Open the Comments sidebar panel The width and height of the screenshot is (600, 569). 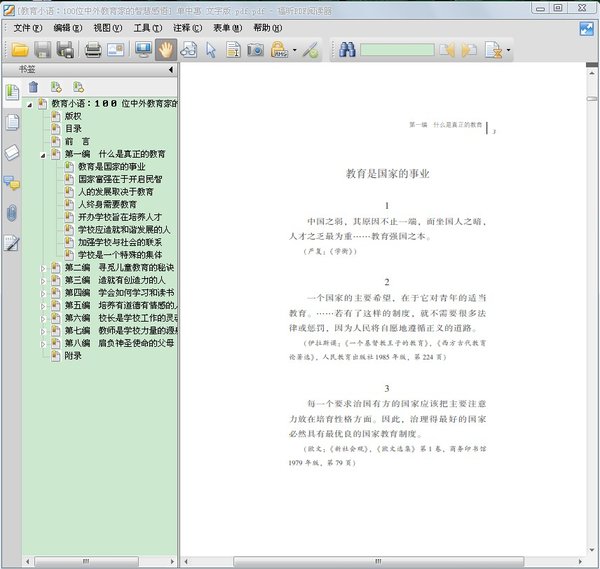click(12, 183)
